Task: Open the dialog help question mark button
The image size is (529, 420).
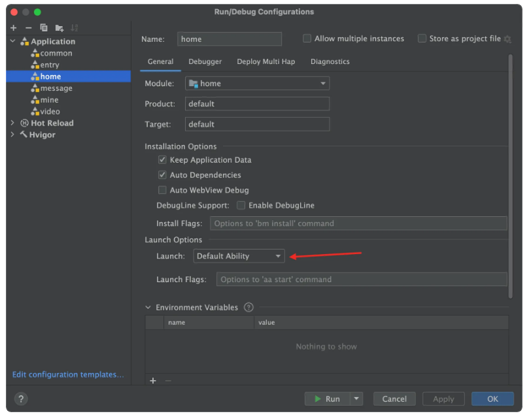Action: (x=21, y=399)
